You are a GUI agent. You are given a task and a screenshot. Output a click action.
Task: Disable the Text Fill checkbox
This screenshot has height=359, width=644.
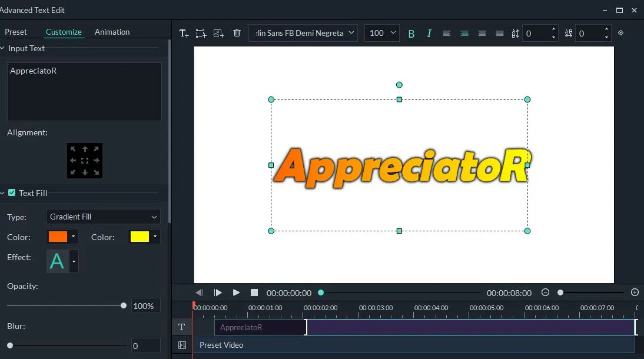tap(12, 192)
